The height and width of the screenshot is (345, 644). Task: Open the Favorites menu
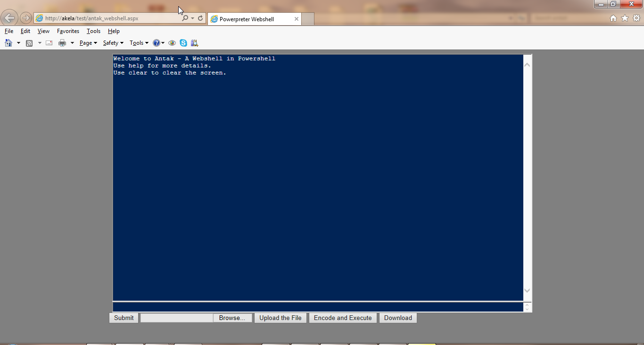pyautogui.click(x=68, y=31)
